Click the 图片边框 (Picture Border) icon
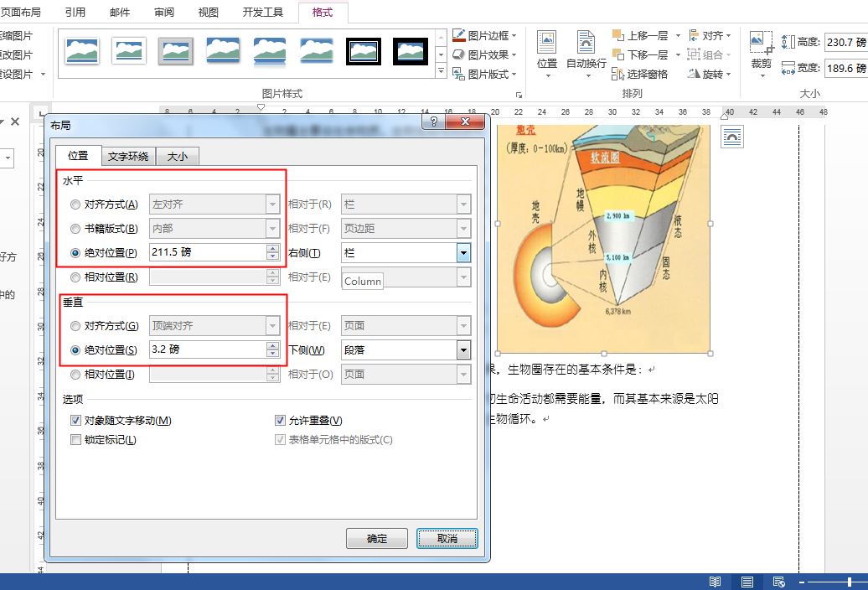This screenshot has width=868, height=590. coord(459,34)
